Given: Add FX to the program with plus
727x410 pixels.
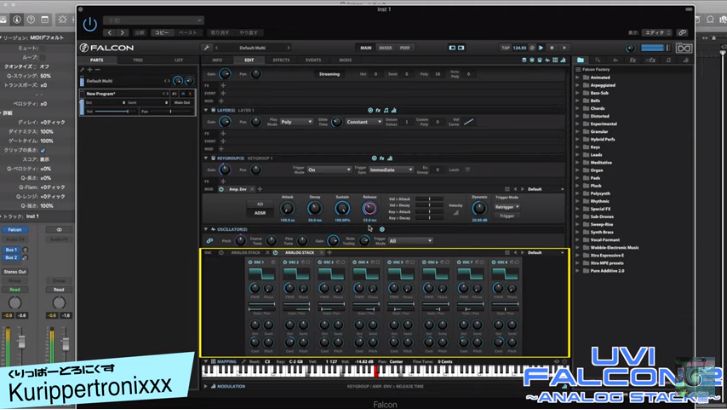Looking at the screenshot, I should 223,85.
